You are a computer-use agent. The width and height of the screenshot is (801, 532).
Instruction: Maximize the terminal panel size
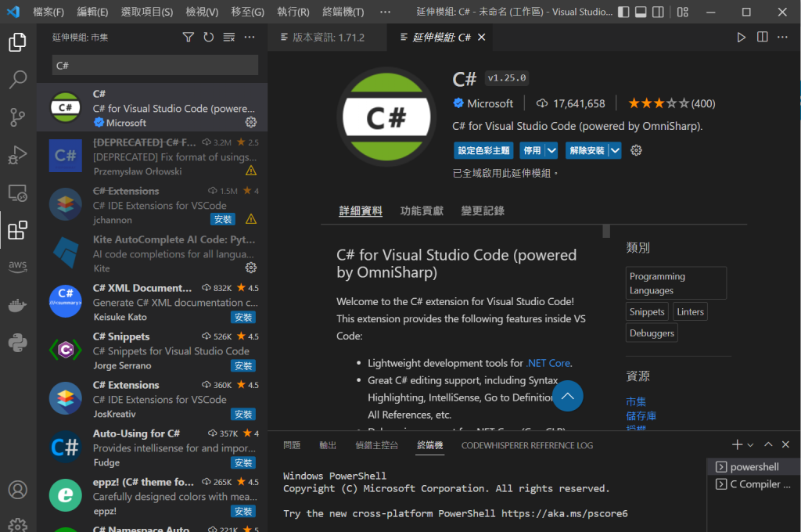768,444
